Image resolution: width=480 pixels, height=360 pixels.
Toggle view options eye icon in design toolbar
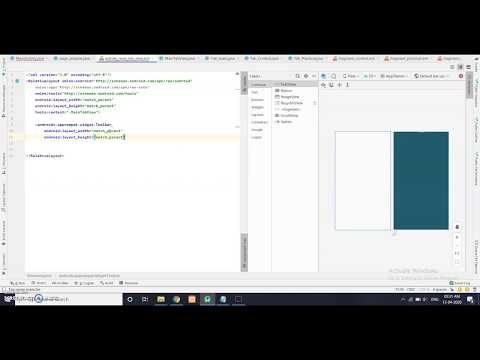tap(323, 85)
